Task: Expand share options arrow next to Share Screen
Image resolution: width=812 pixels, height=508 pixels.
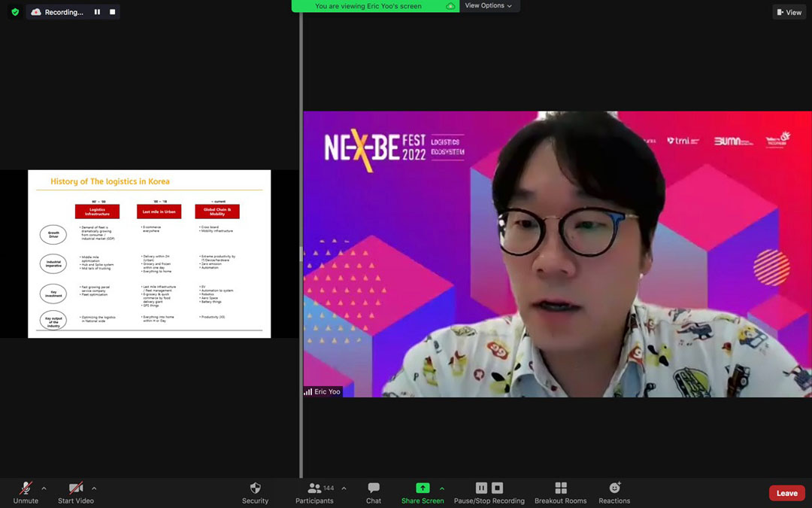Action: tap(442, 488)
